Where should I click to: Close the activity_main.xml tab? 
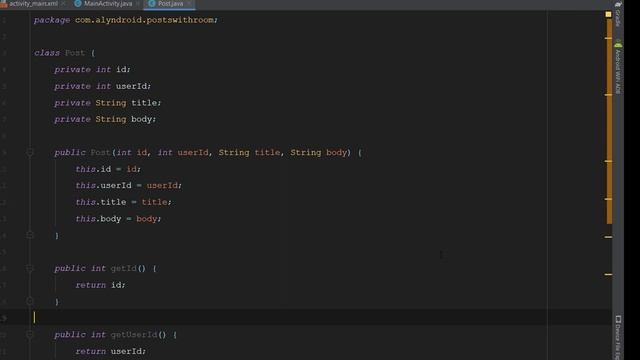(63, 4)
